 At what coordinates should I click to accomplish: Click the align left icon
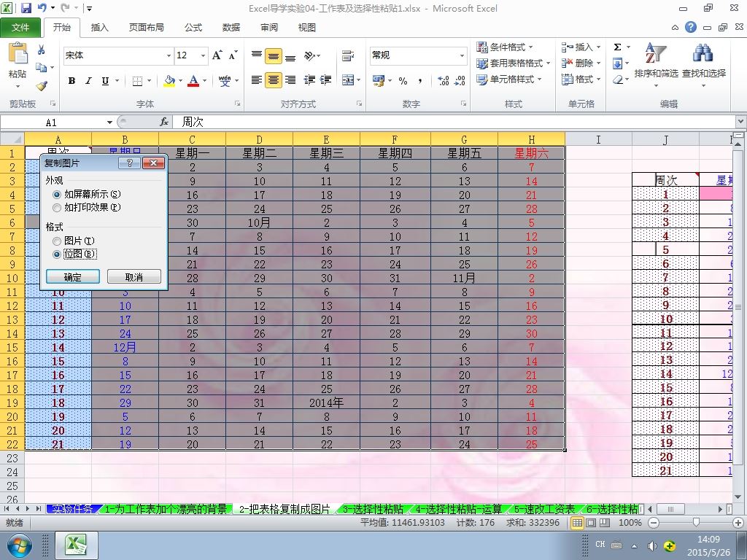pyautogui.click(x=256, y=80)
